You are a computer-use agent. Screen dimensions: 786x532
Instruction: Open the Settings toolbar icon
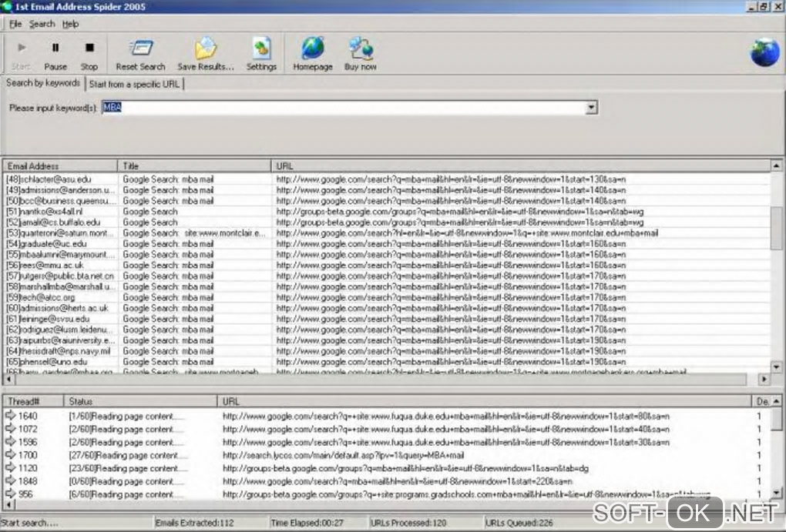(261, 48)
